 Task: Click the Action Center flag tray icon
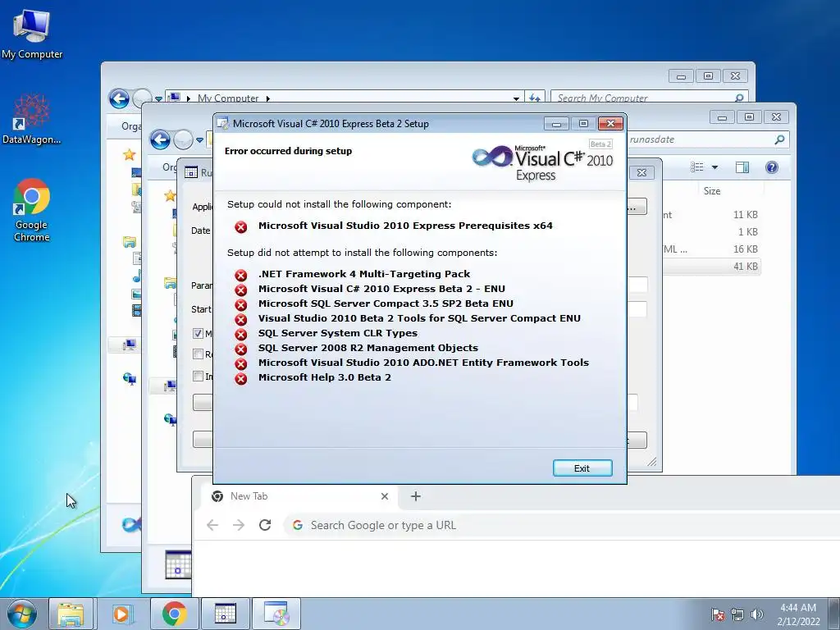(x=717, y=614)
